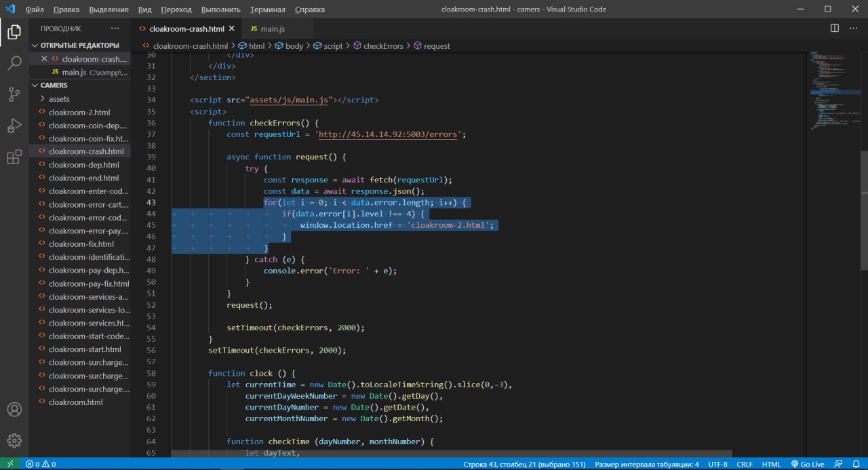Open the Manage gear icon

coord(14,441)
